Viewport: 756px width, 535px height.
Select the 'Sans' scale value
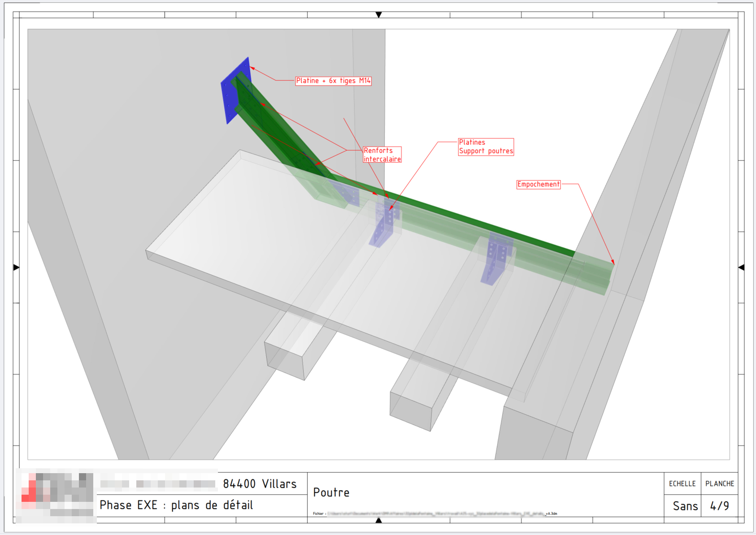[x=685, y=505]
